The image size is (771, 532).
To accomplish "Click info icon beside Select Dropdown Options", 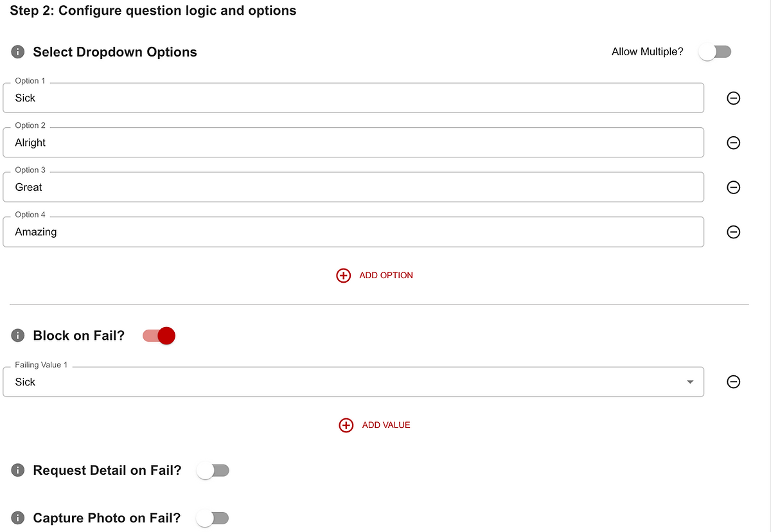I will 19,52.
